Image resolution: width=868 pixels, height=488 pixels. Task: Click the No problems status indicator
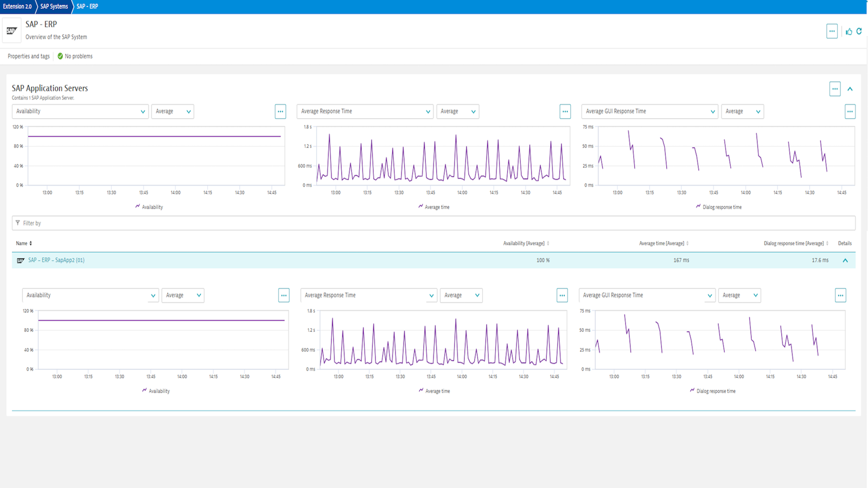point(75,56)
